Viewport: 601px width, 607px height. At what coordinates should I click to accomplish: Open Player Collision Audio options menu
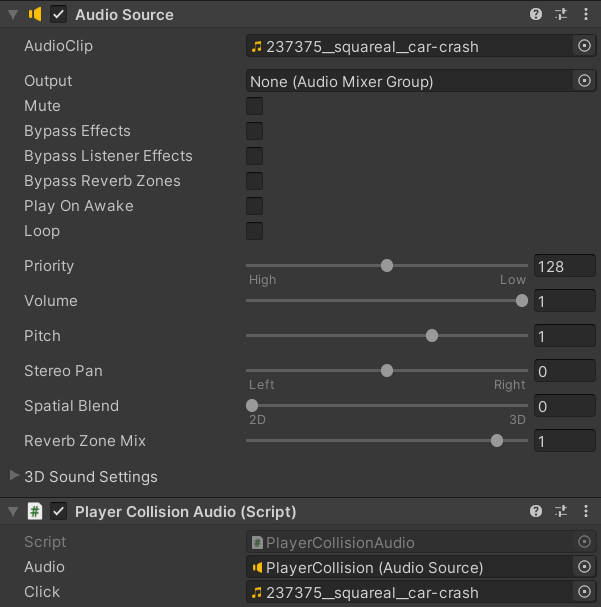pyautogui.click(x=586, y=511)
